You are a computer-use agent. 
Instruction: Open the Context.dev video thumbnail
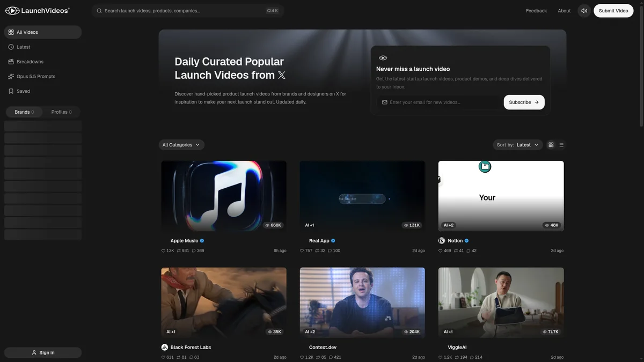pyautogui.click(x=362, y=302)
